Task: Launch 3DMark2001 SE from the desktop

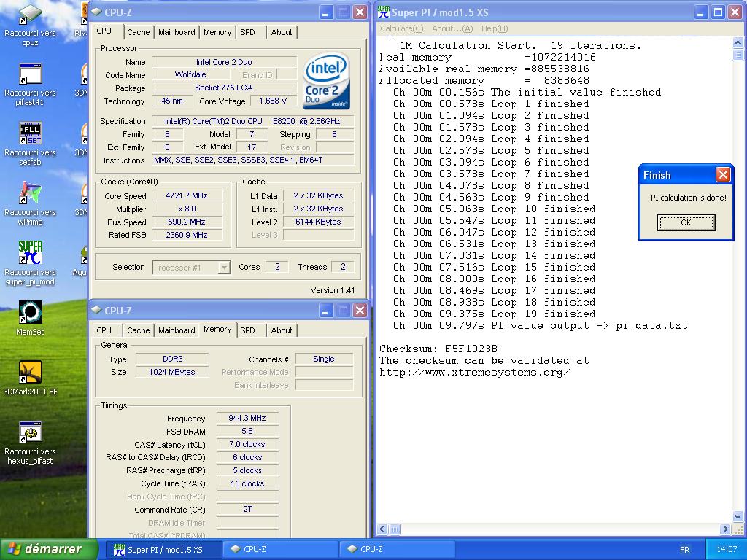Action: pos(30,373)
